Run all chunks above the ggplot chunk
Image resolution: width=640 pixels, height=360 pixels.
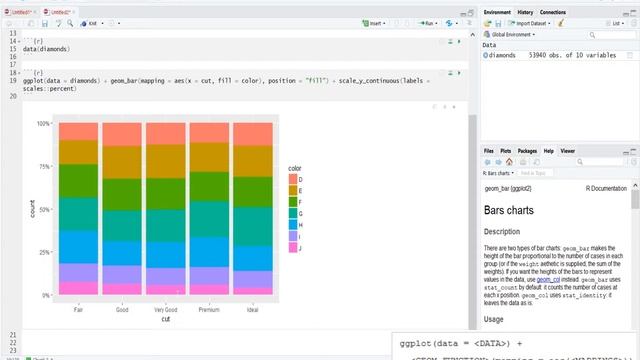[450, 73]
